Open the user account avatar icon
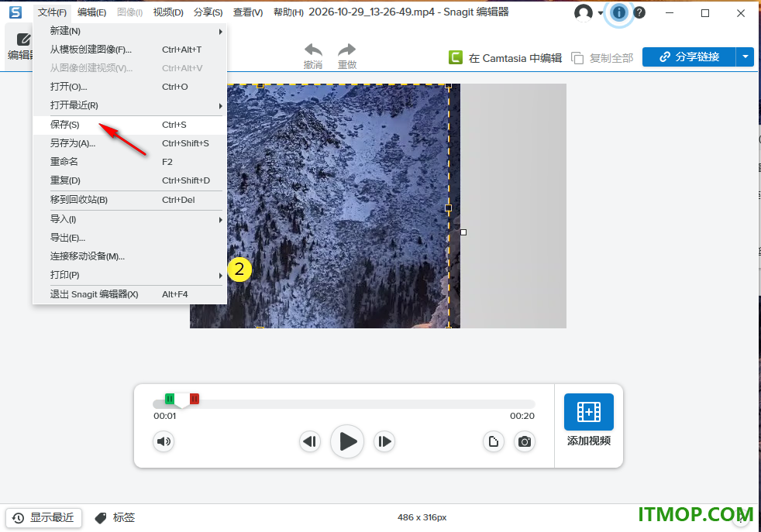This screenshot has width=761, height=532. coord(583,12)
